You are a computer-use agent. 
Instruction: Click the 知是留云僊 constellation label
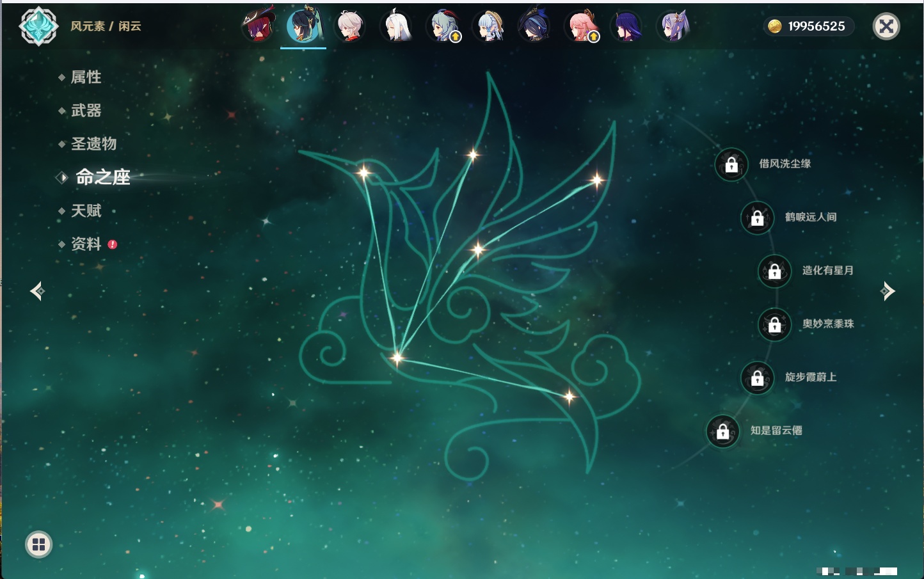click(x=776, y=431)
